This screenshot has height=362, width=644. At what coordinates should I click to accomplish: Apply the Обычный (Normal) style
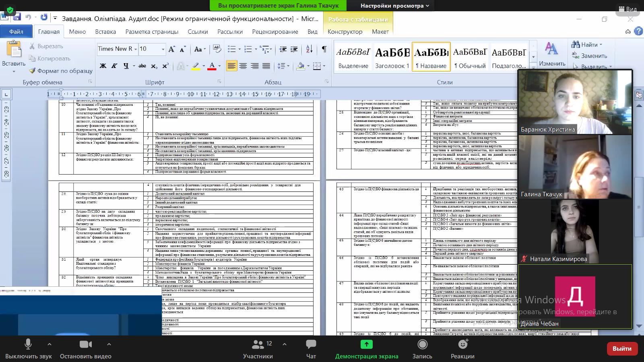470,57
